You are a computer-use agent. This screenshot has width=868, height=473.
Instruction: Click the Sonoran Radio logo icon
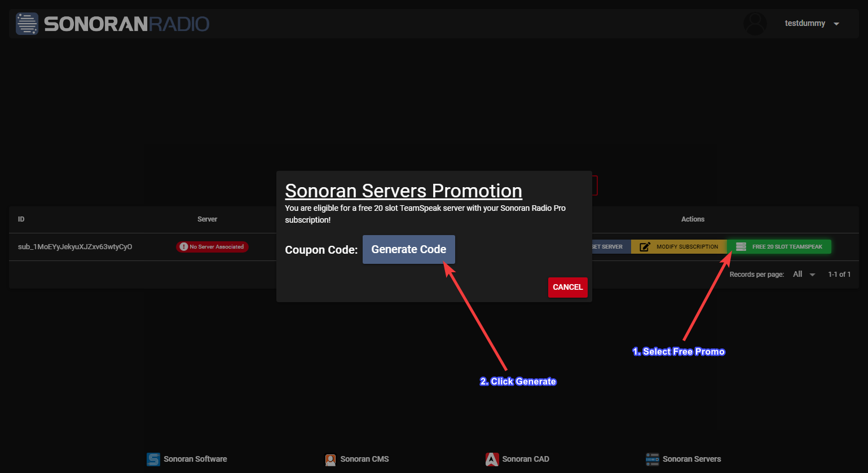click(x=27, y=24)
